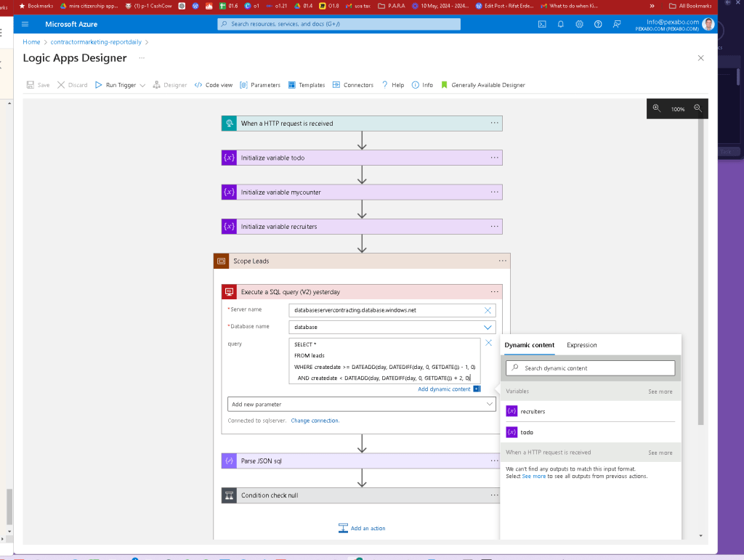Click the Azure search resources bar

click(339, 24)
